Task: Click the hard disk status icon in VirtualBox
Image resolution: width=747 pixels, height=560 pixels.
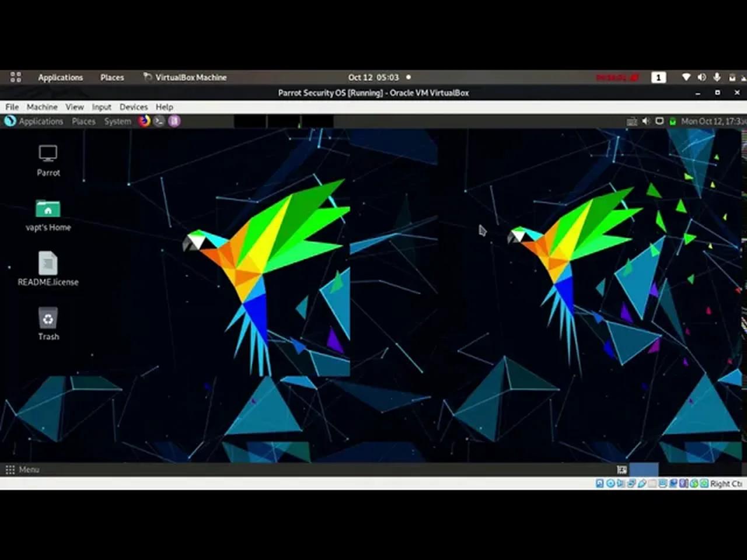Action: [599, 484]
